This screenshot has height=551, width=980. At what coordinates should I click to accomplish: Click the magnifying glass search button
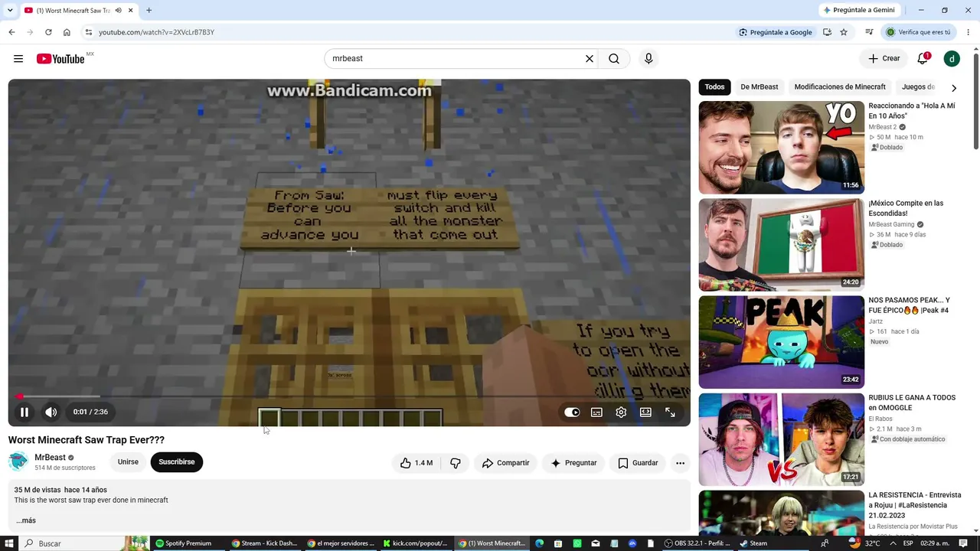[x=614, y=59]
